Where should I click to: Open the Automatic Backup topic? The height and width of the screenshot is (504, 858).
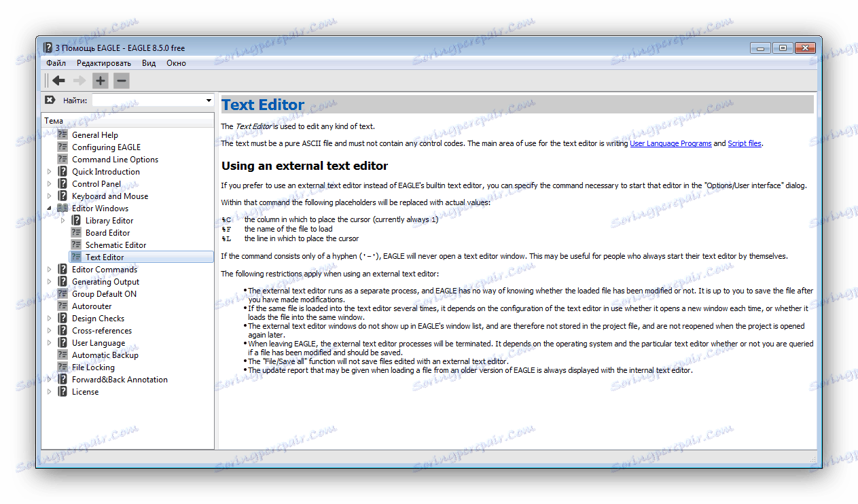point(105,355)
